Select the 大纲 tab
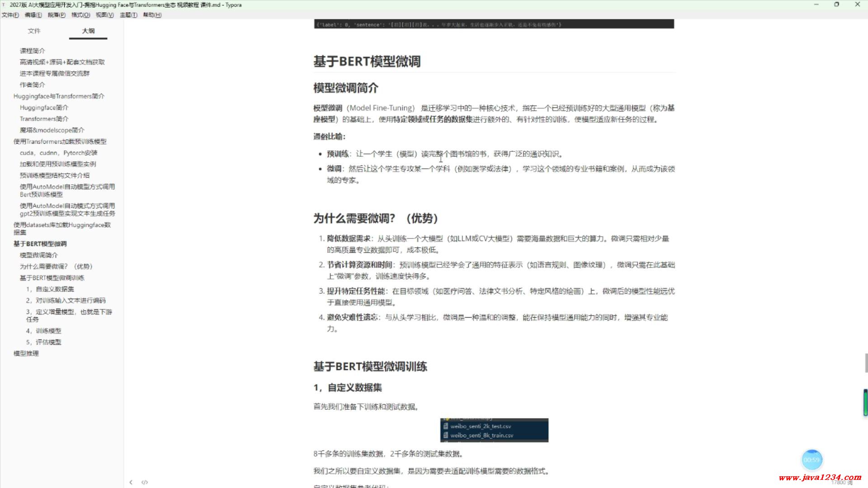 [88, 31]
